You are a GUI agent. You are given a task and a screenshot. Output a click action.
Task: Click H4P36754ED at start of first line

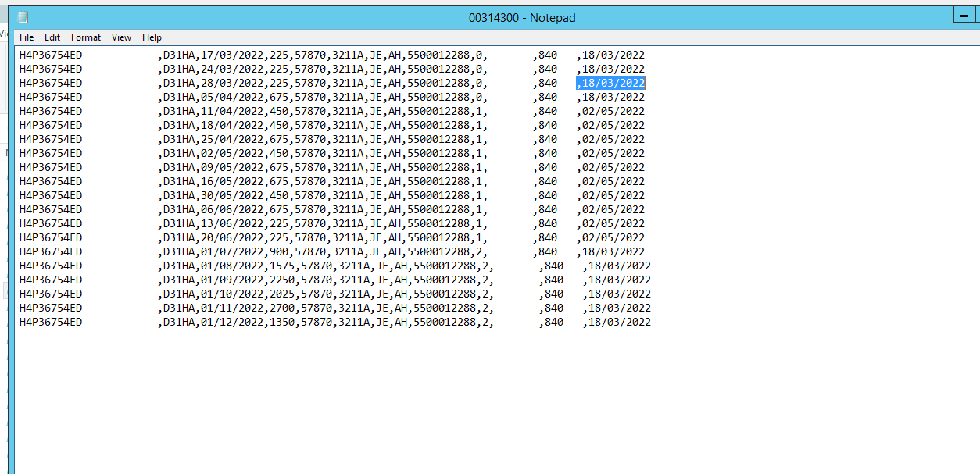click(51, 55)
